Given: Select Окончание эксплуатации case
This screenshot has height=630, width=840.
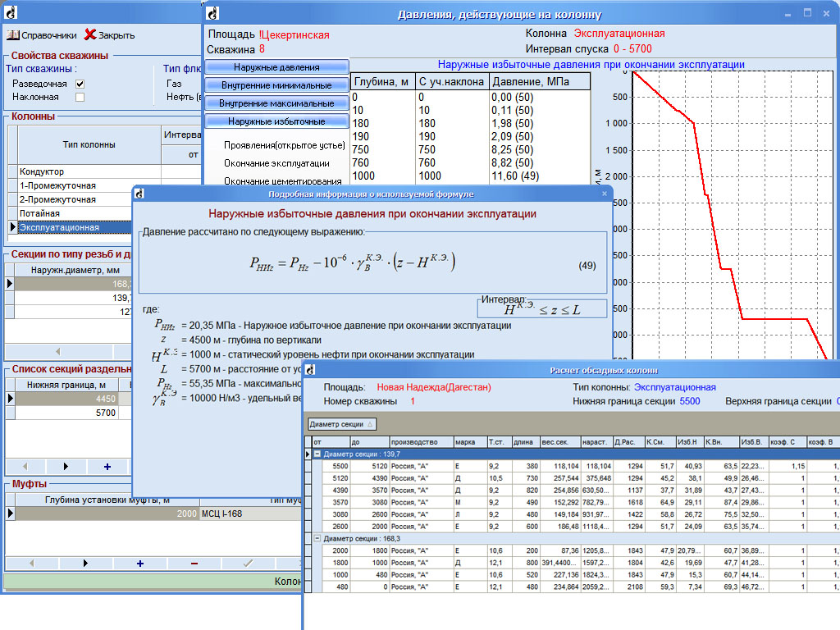Looking at the screenshot, I should click(276, 163).
